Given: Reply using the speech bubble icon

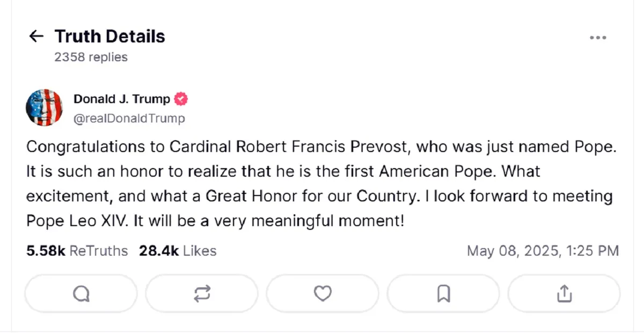Looking at the screenshot, I should (81, 293).
